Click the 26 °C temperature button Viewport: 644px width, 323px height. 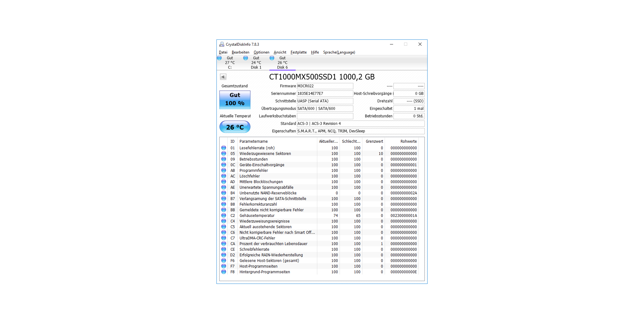tap(235, 127)
